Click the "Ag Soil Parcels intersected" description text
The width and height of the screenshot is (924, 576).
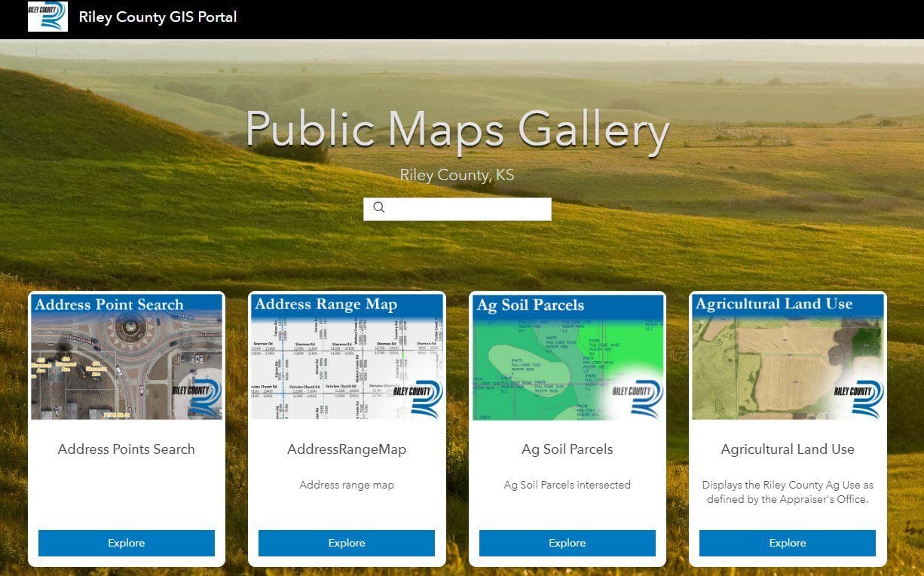[x=566, y=485]
